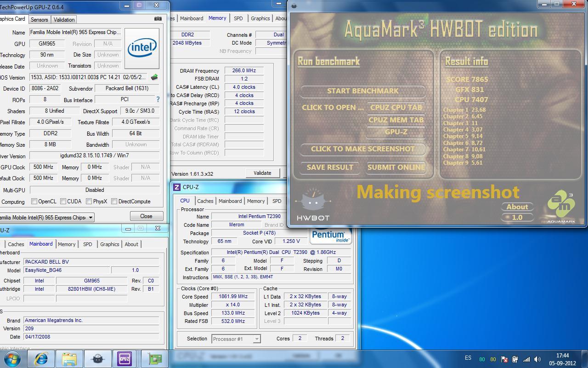Click the Driver Version field in GPU-Z
Viewport: 588px width, 368px height.
[x=94, y=156]
